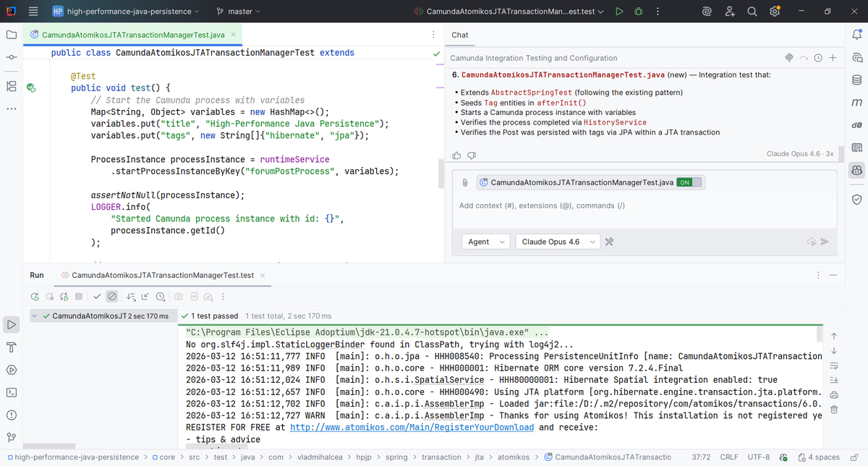Viewport: 868px width, 466px height.
Task: Clear console output with trash icon
Action: [834, 410]
